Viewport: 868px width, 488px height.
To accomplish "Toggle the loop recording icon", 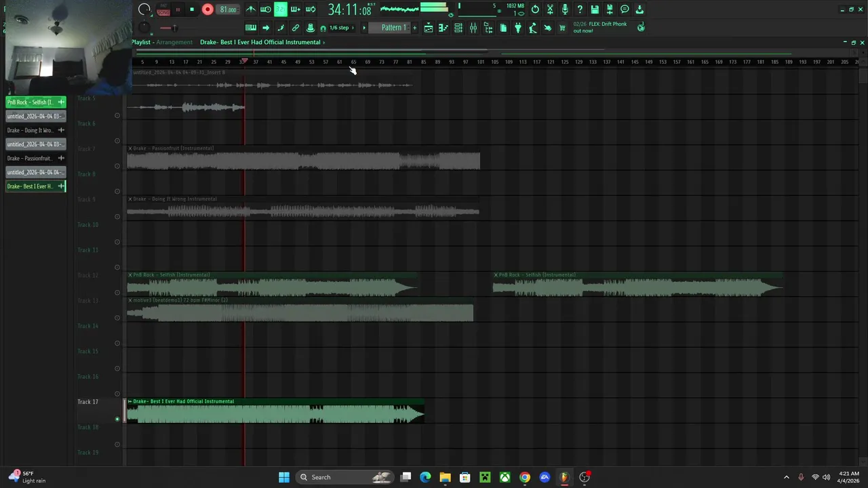I will coord(311,9).
